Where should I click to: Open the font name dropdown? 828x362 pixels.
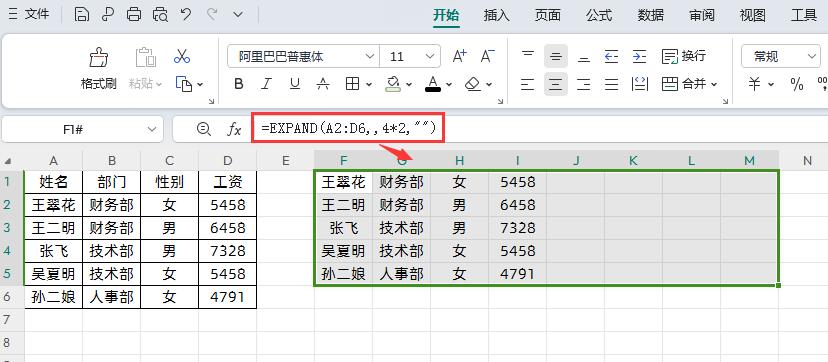pos(303,56)
